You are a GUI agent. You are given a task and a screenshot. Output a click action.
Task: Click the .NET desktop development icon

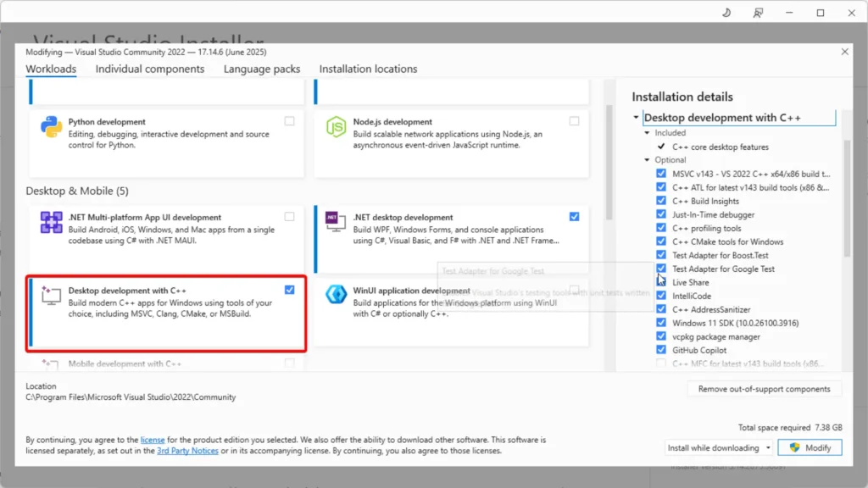point(336,222)
